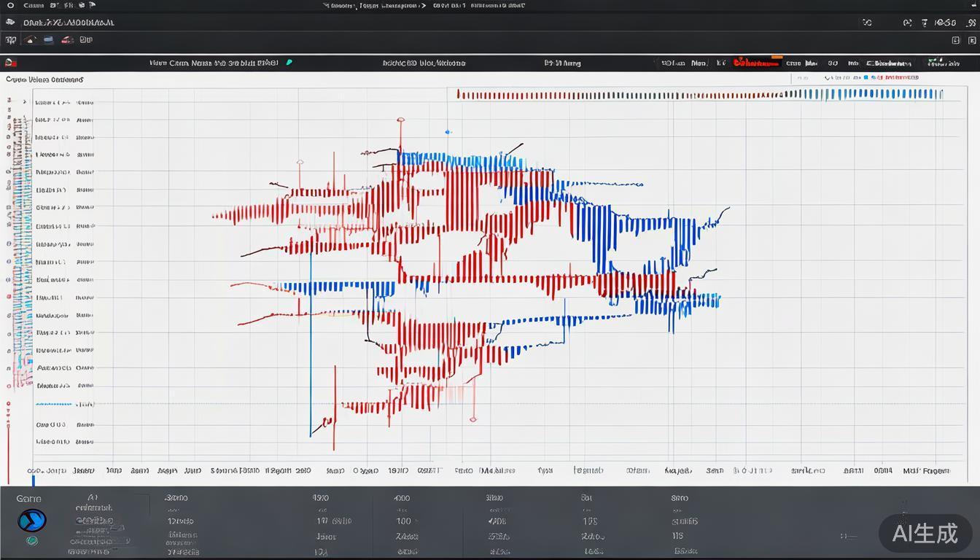980x560 pixels.
Task: Select the red highlighted tab in header bar
Action: (x=757, y=63)
